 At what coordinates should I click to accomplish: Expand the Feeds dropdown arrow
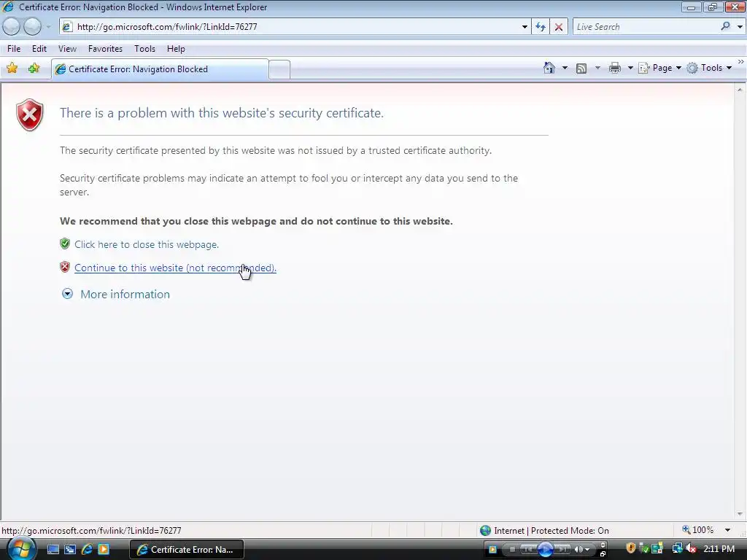click(x=597, y=68)
